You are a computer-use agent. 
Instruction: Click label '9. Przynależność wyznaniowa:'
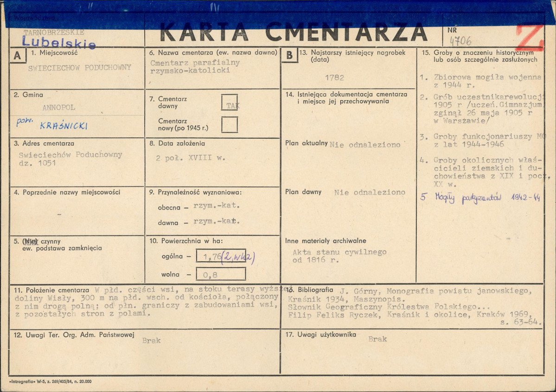(x=195, y=192)
